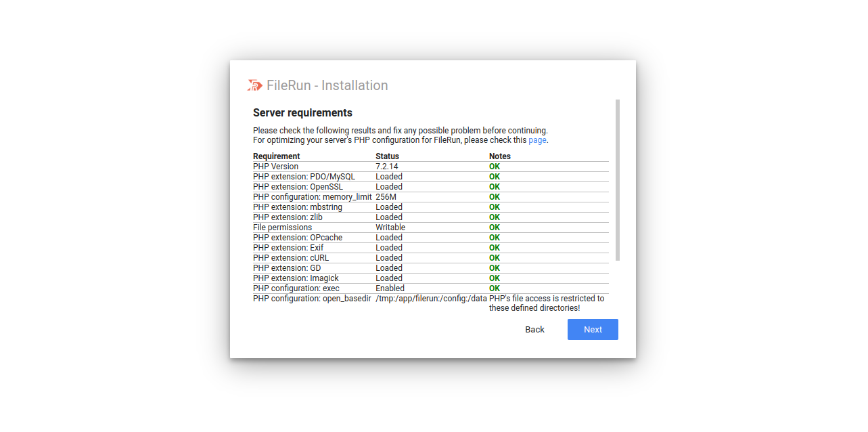Screen dimensions: 868x432
Task: Click the 'Enabled' status for exec
Action: (x=390, y=288)
